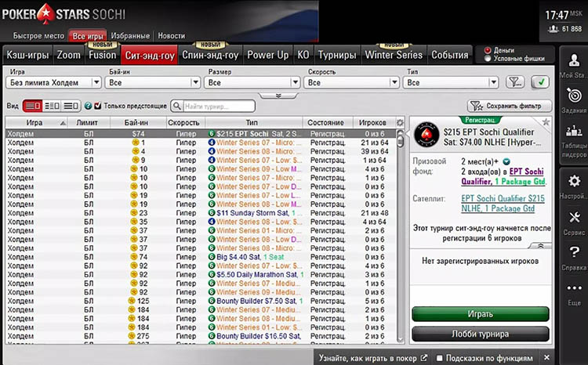The height and width of the screenshot is (365, 588).
Task: Open the Новости menu item
Action: 172,36
